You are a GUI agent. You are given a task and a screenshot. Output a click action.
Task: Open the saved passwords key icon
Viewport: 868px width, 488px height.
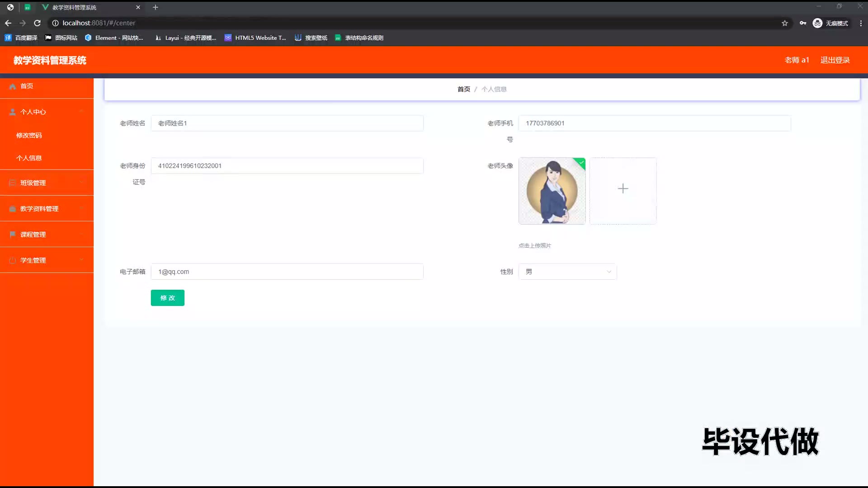[803, 23]
